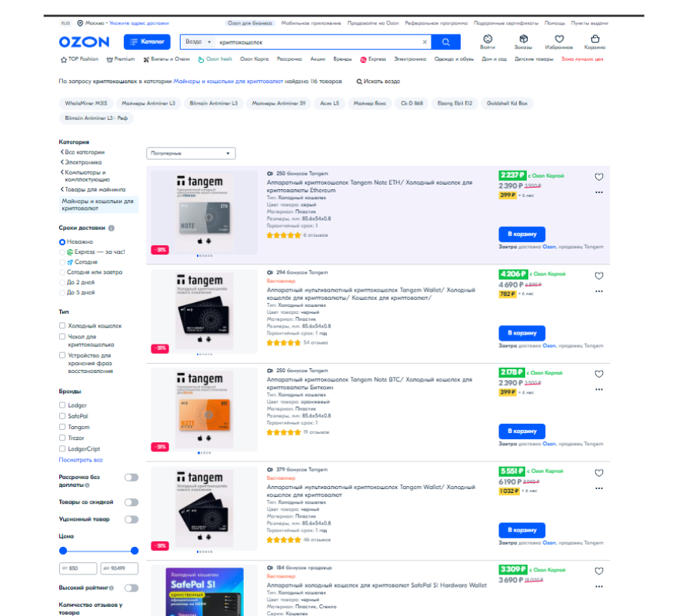Open three-dots menu for Tangem Note BTC
This screenshot has height=616, width=696.
[599, 390]
